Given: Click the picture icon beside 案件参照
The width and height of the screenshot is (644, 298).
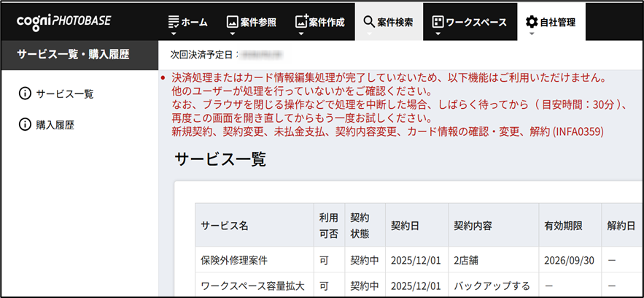Looking at the screenshot, I should 233,22.
